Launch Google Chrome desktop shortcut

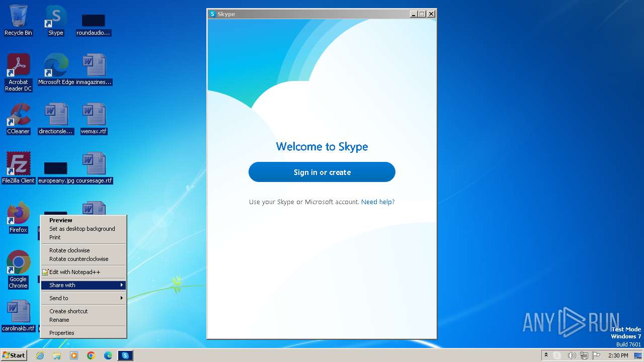[x=18, y=269]
